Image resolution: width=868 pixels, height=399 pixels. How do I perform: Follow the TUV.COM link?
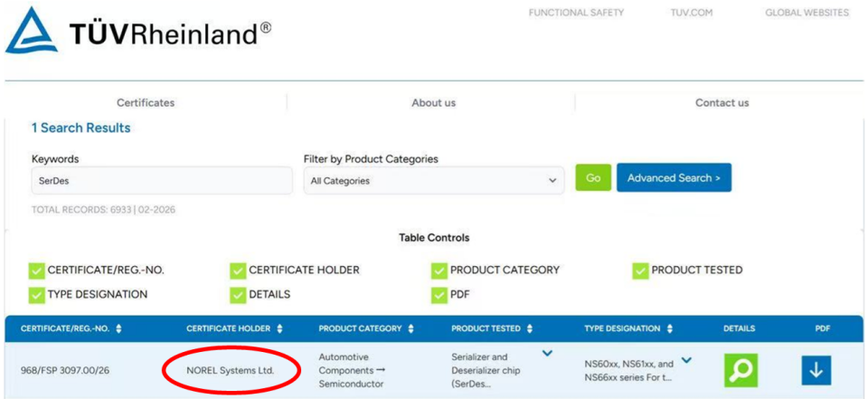pos(692,12)
